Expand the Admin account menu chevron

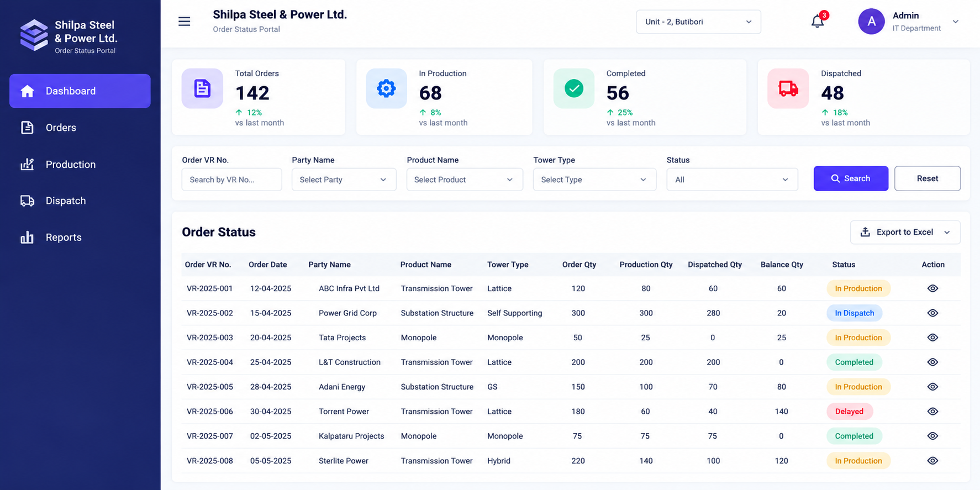tap(956, 22)
